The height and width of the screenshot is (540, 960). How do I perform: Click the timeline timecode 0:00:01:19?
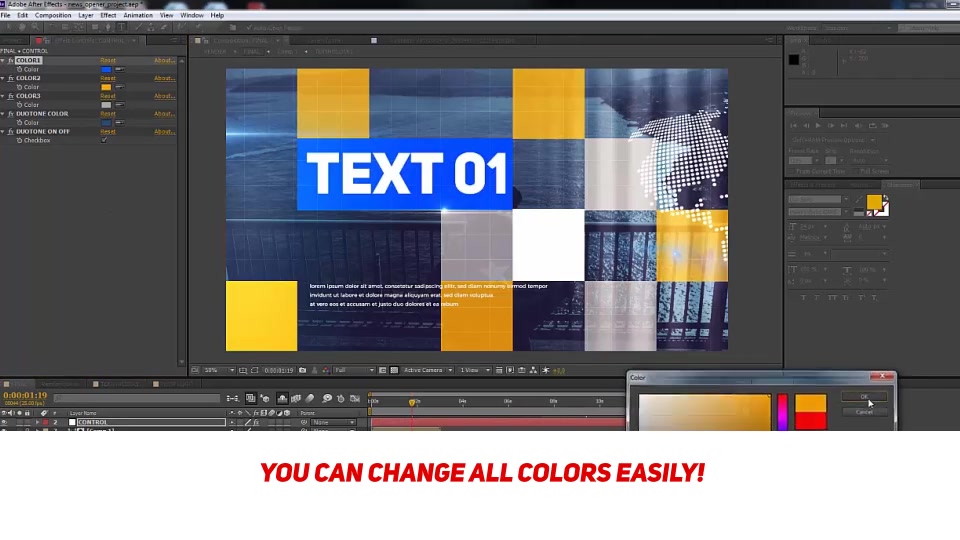pos(25,396)
